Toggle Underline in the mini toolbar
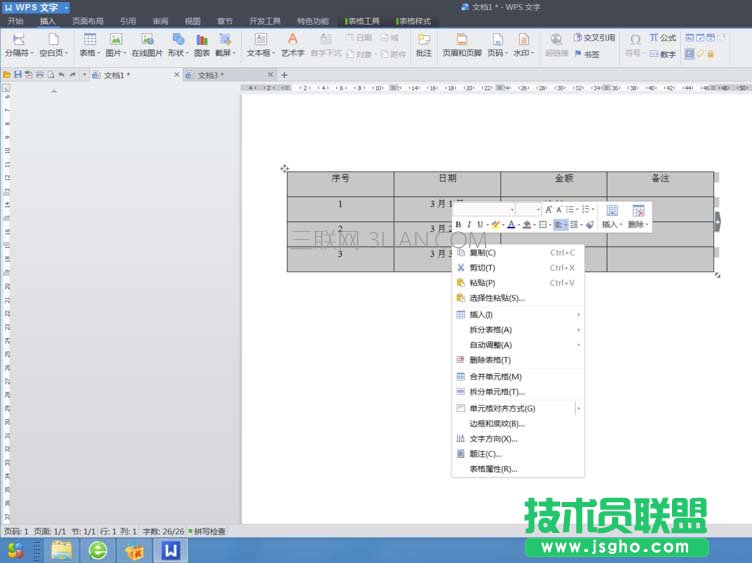 [x=480, y=224]
